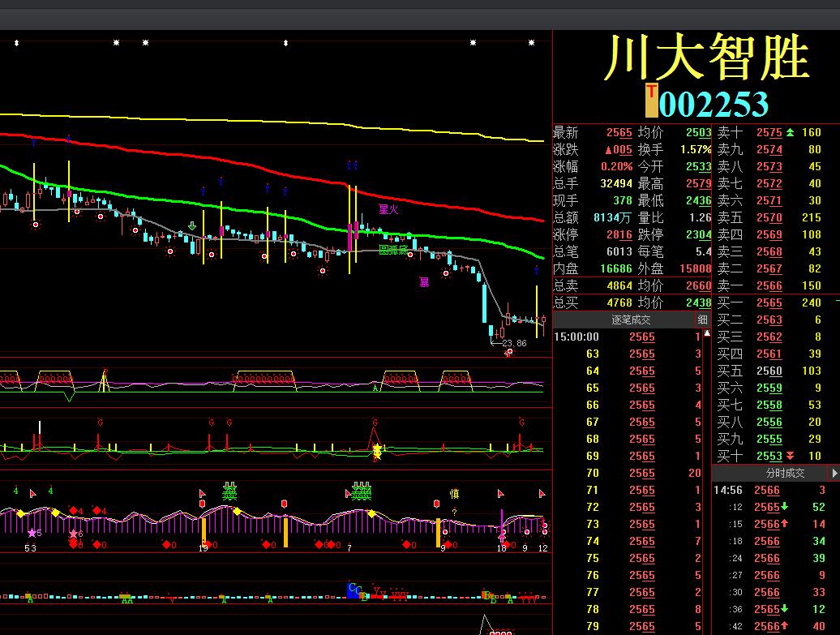The height and width of the screenshot is (635, 840).
Task: Click the 换手 value 1.57%
Action: 696,149
